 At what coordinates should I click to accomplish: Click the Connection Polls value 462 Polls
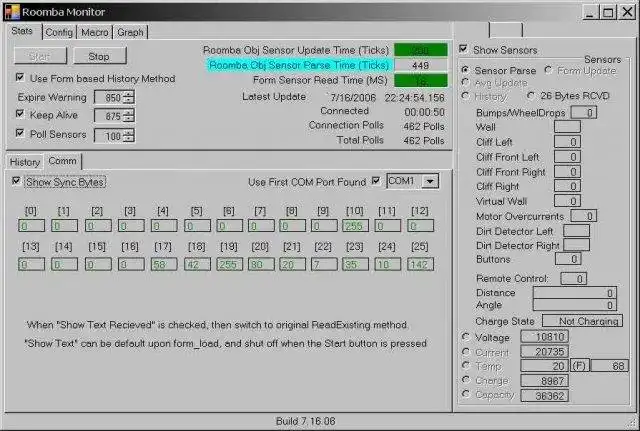pos(424,127)
